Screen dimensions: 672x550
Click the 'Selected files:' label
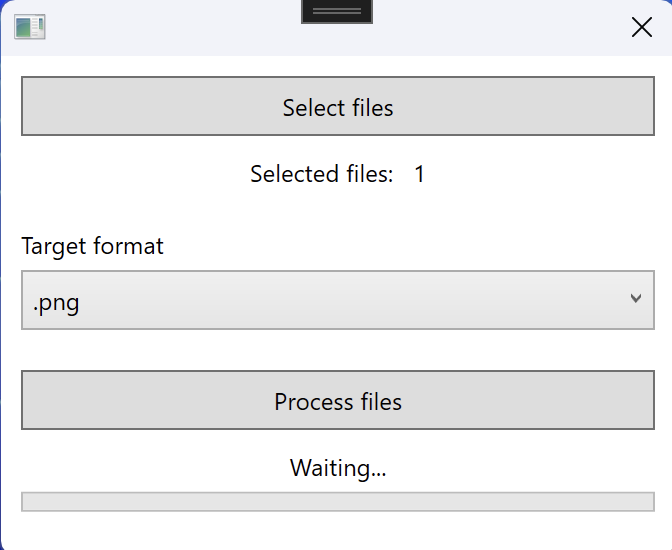coord(322,174)
